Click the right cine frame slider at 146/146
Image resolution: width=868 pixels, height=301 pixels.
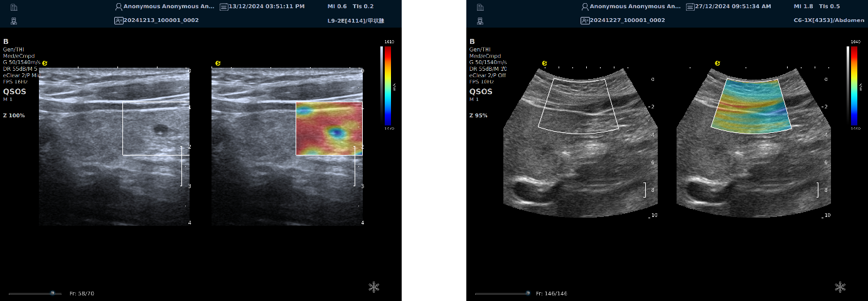[x=527, y=293]
